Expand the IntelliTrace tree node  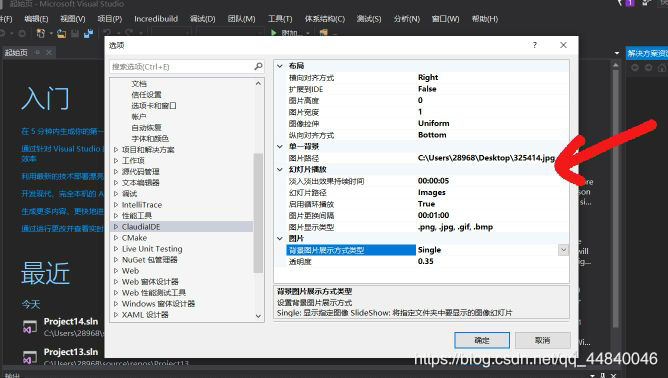pos(116,205)
